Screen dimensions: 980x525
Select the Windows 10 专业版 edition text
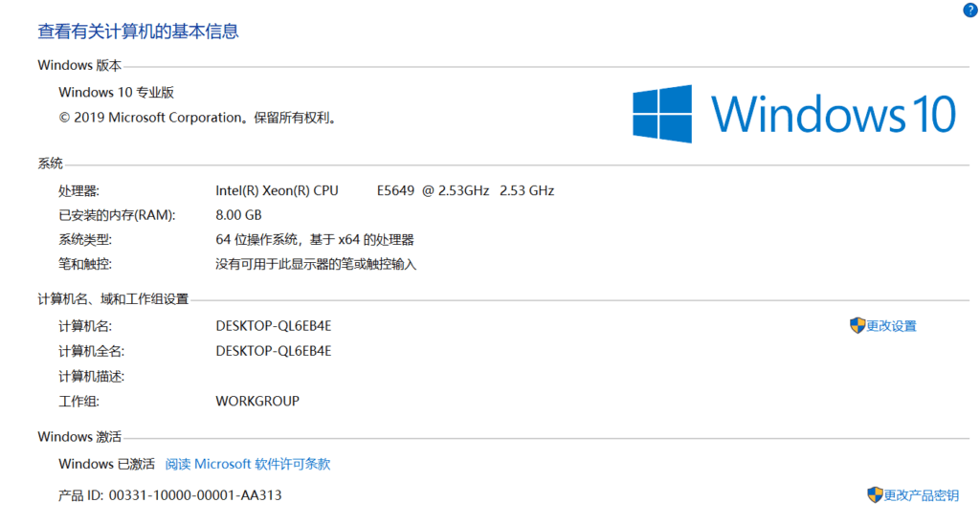[116, 93]
